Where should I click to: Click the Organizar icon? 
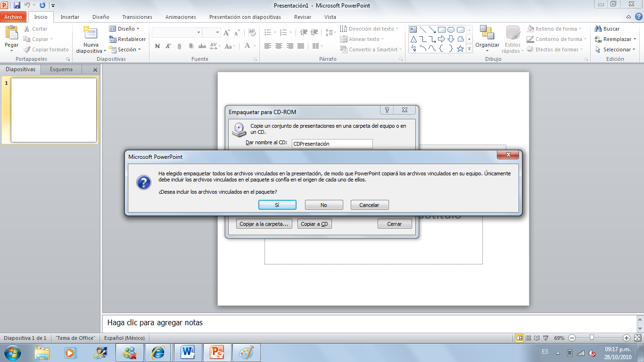[x=487, y=33]
